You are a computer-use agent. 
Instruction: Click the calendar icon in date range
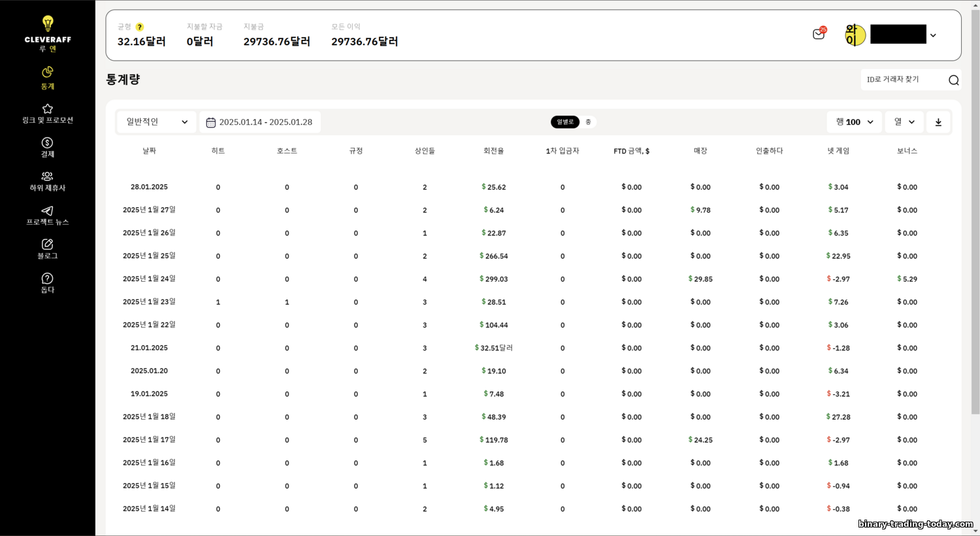pyautogui.click(x=210, y=122)
